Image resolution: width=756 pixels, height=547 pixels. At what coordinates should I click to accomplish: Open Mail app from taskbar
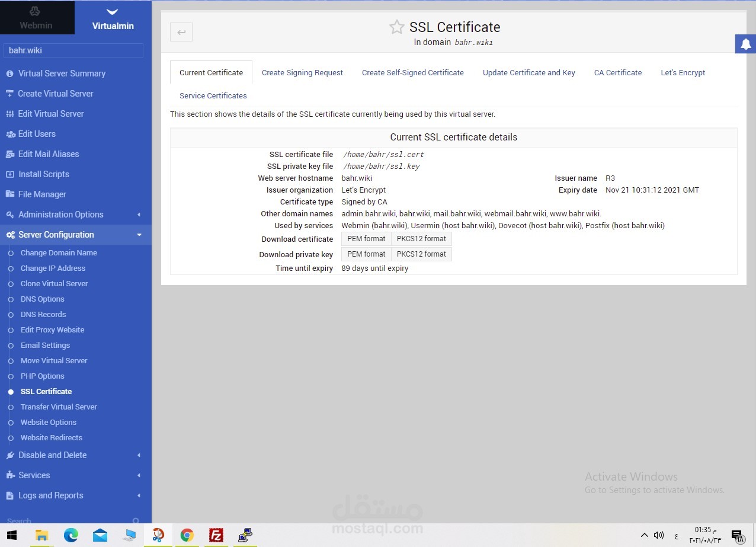pyautogui.click(x=100, y=535)
